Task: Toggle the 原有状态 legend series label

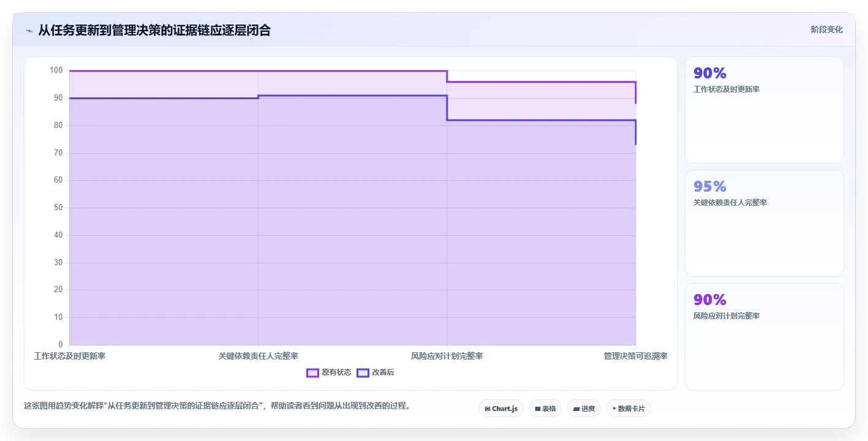Action: (336, 372)
